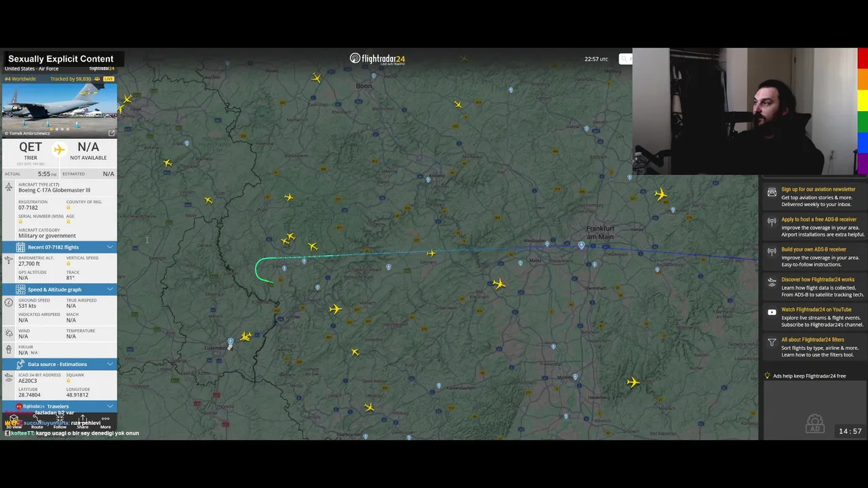Select the large plane in the bottom right
Screen dimensions: 868x488
(633, 382)
